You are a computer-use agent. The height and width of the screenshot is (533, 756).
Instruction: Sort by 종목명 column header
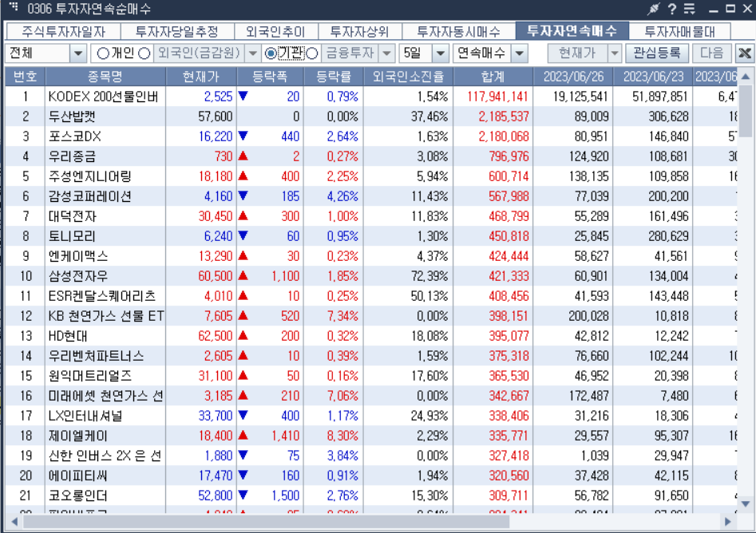coord(105,77)
